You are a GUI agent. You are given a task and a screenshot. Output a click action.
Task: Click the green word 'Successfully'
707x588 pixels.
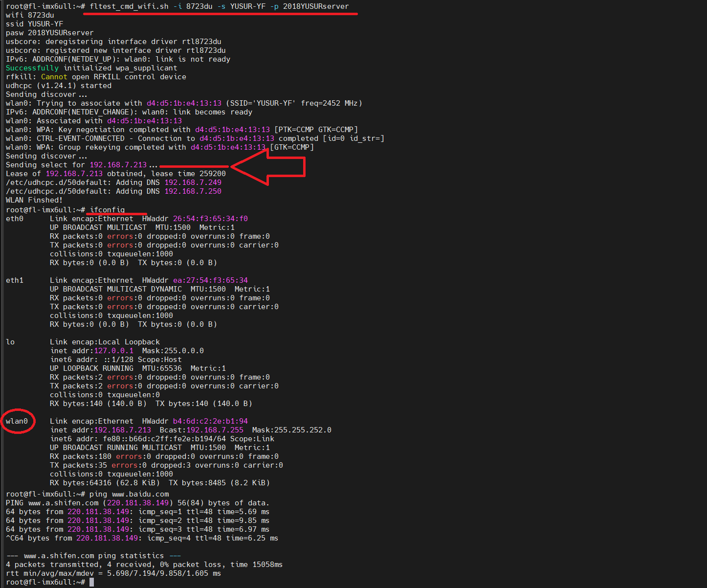[32, 68]
